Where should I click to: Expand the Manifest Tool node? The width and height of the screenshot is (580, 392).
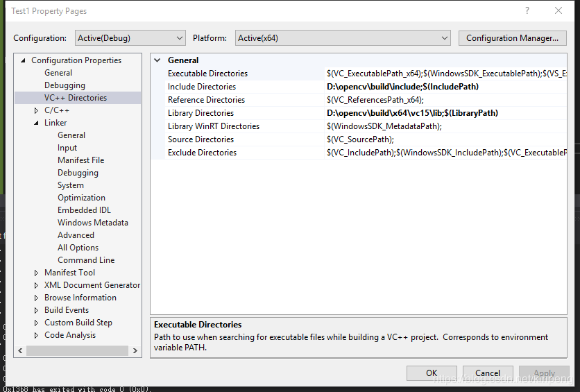[37, 273]
